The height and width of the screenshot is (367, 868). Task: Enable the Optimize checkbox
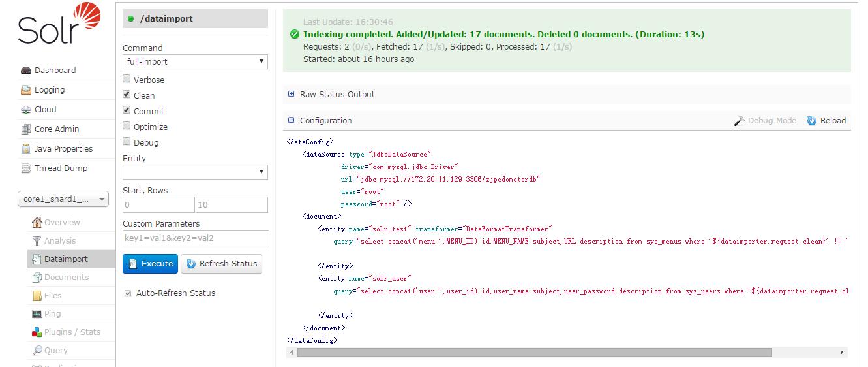127,126
